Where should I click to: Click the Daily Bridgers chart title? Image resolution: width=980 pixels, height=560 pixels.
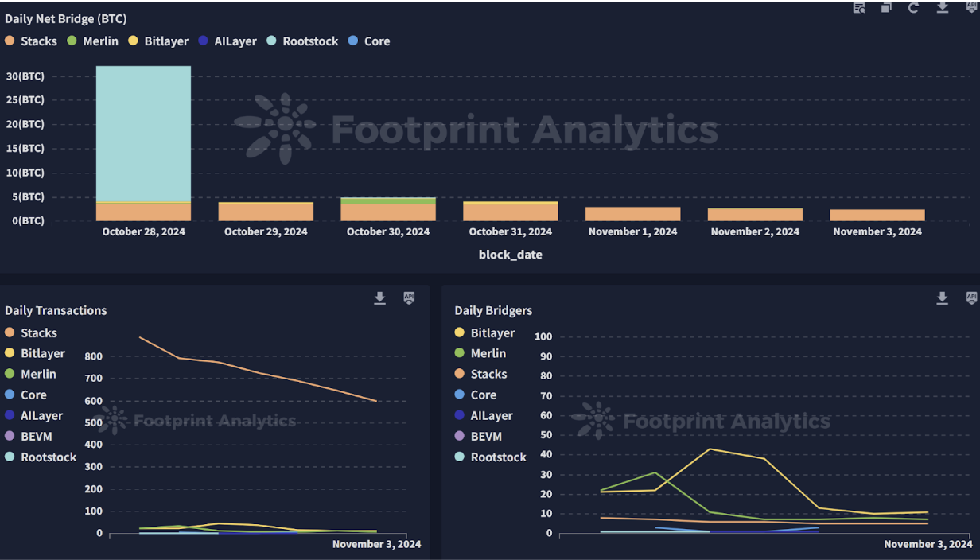[493, 310]
